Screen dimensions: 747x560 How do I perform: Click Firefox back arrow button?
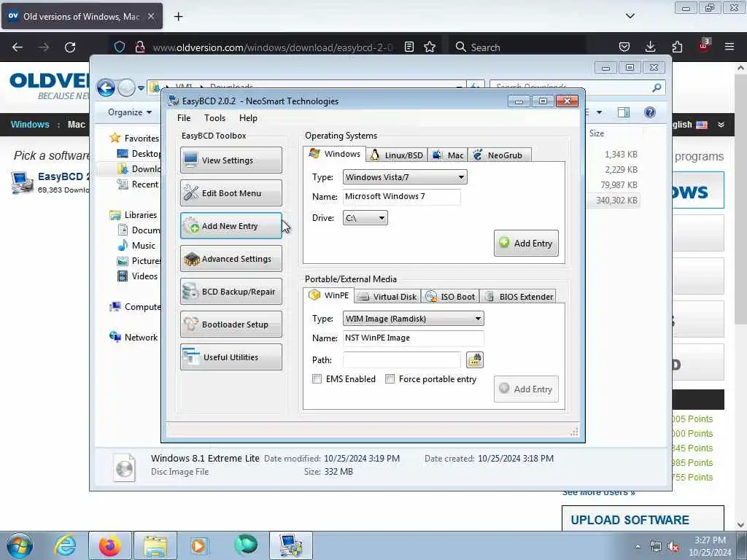click(18, 47)
